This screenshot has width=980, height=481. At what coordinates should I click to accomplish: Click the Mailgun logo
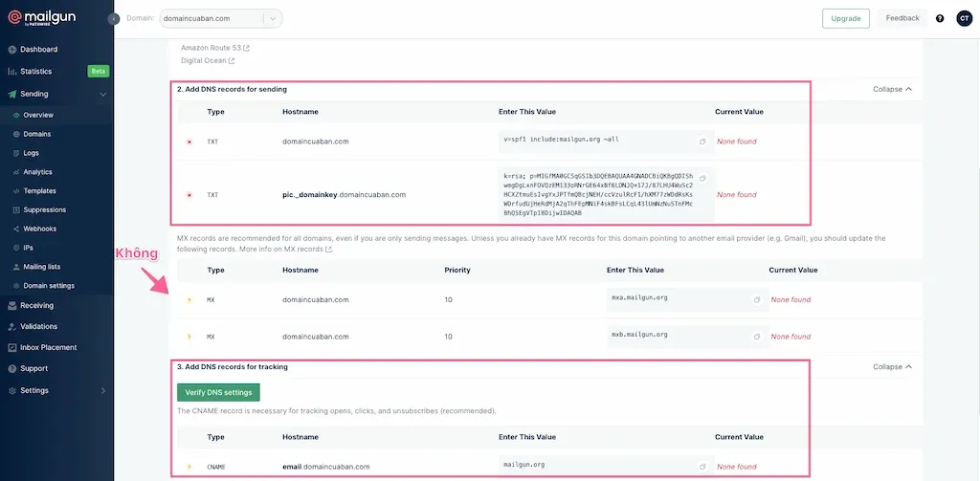coord(41,17)
